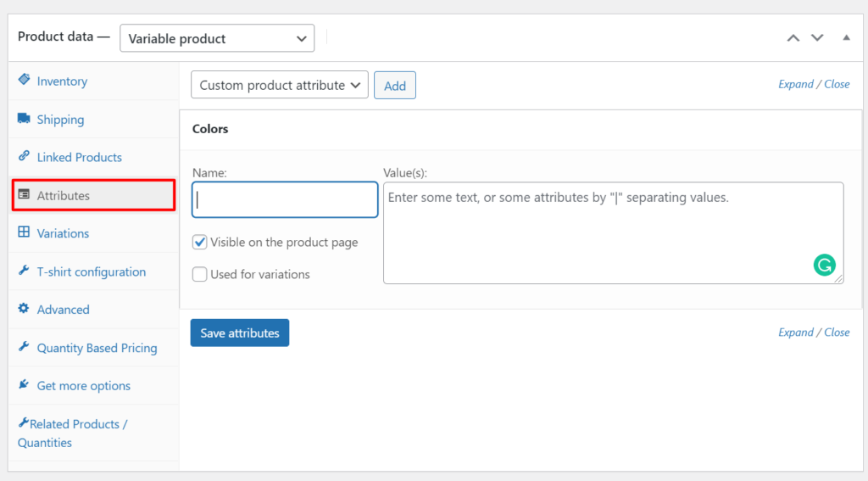Click the green Grammarly icon

(x=824, y=266)
